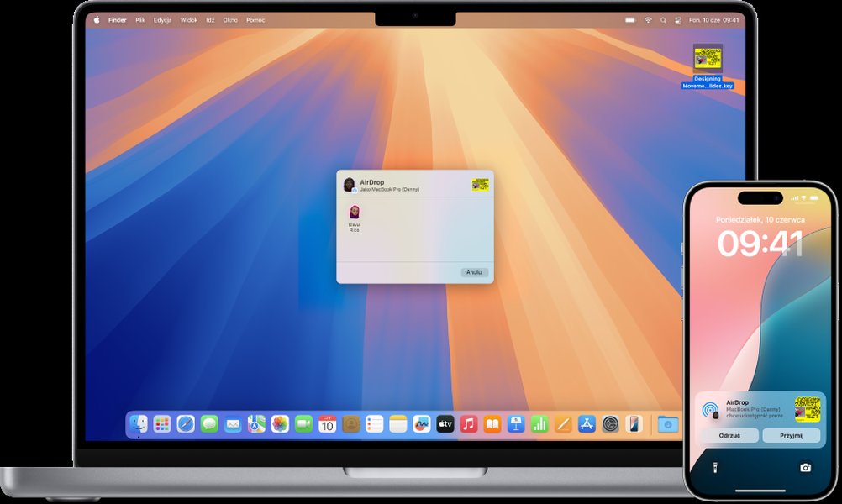
Task: Tap Przyjmij on the iPhone AirDrop notification
Action: pos(791,435)
